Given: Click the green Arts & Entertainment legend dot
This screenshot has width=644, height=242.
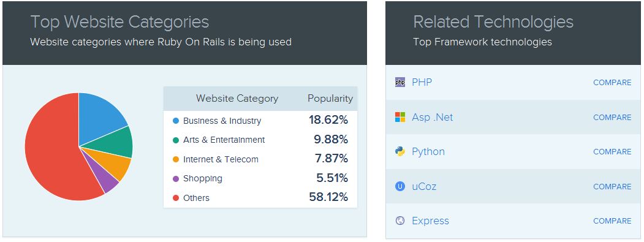Looking at the screenshot, I should coord(176,140).
